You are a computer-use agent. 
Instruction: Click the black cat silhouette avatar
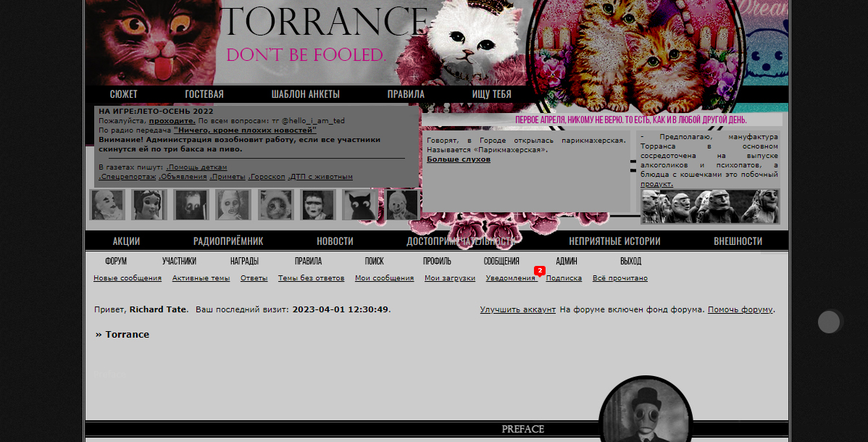(x=360, y=205)
